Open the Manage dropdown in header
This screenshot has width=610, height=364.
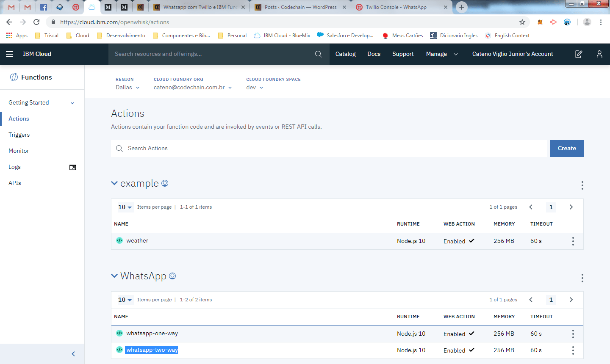pos(442,54)
